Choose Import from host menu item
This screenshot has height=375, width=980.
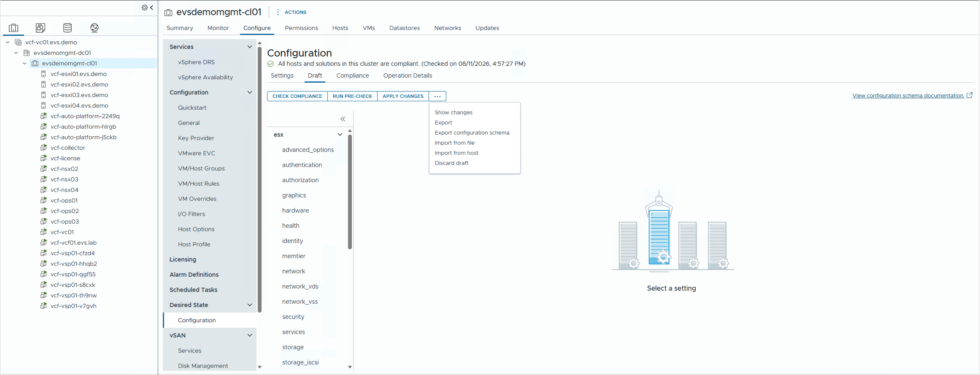click(456, 153)
